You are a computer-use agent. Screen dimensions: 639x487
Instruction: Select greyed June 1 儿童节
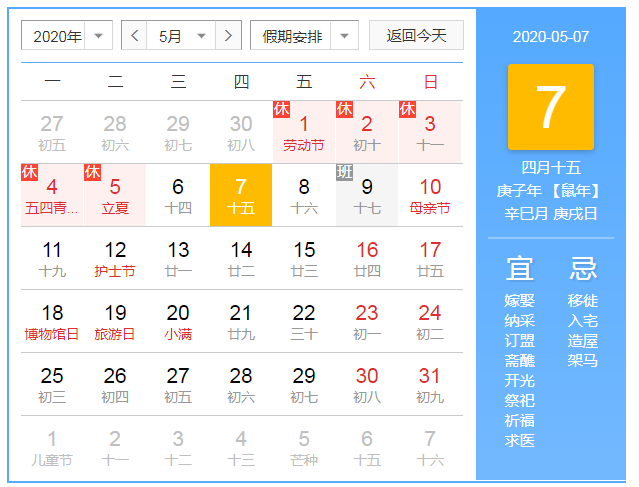[52, 447]
